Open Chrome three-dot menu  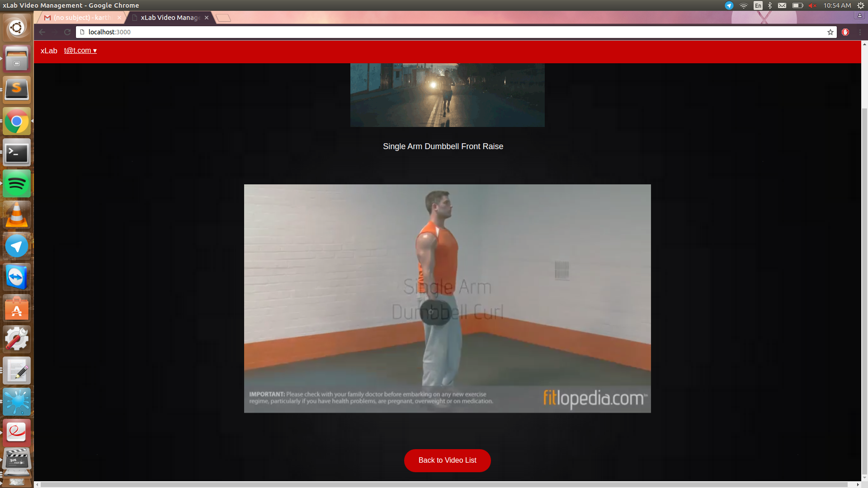point(860,32)
